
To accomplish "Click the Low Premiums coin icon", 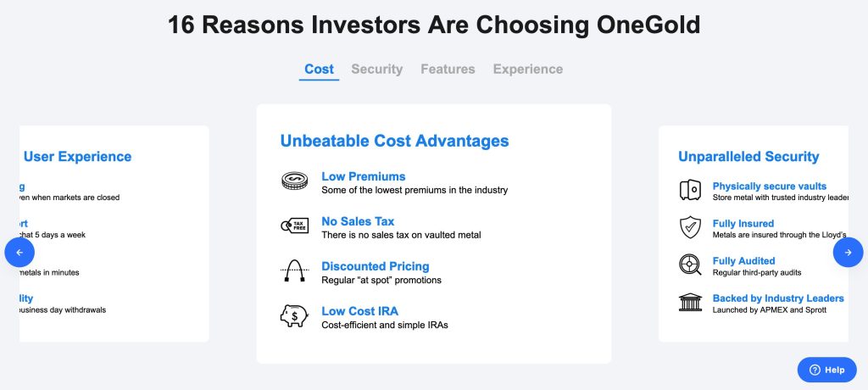I will pos(293,181).
